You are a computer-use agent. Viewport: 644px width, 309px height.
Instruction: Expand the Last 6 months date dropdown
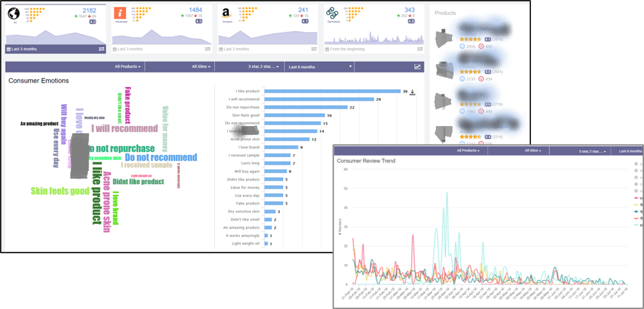320,67
